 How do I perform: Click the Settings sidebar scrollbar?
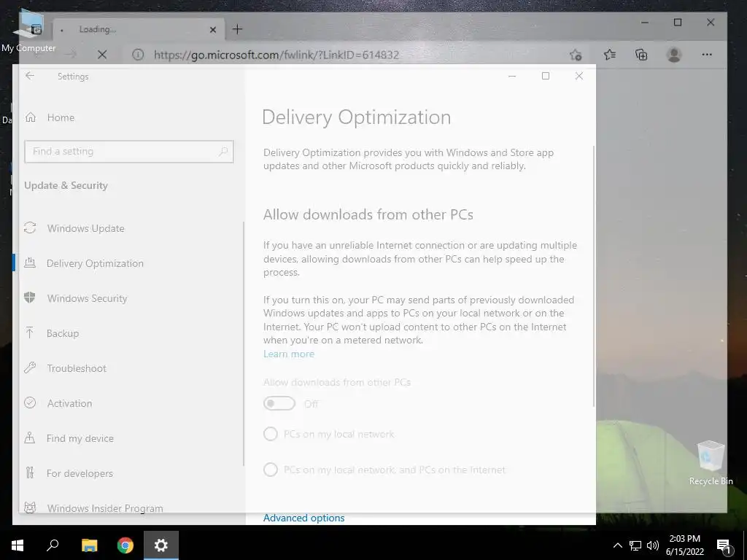244,344
